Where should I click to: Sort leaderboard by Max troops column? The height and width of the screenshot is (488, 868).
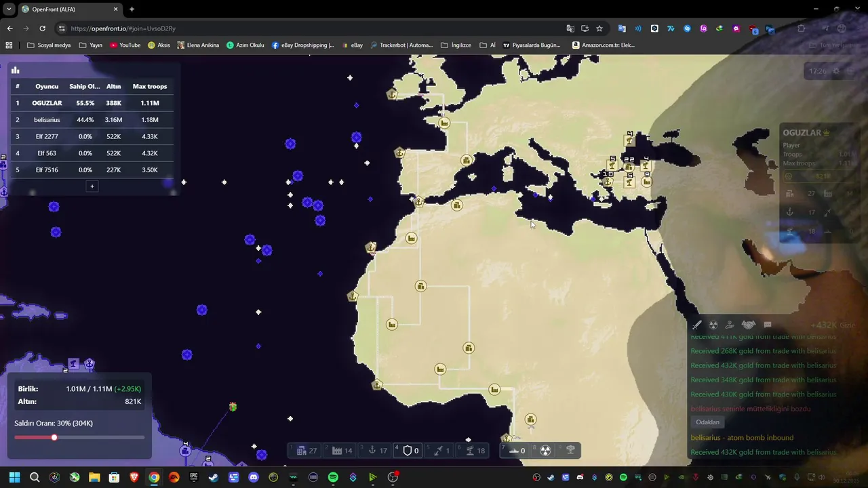click(150, 86)
